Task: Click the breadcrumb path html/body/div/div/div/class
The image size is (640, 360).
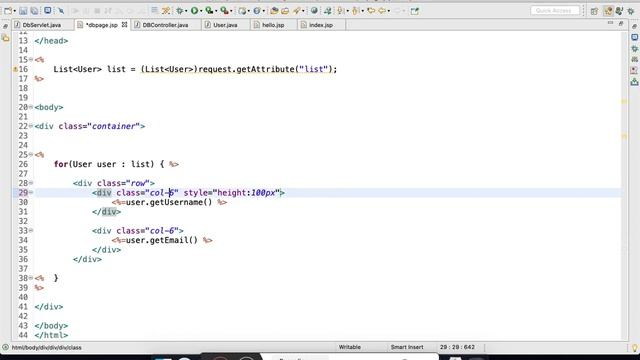Action: (x=47, y=347)
